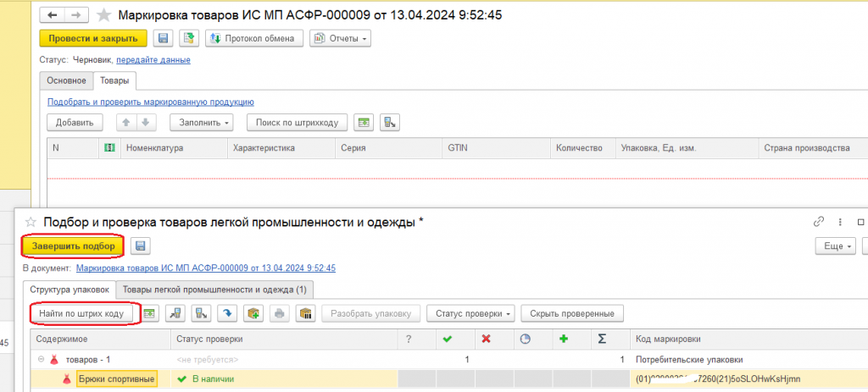Click Скрыть проверенные
868x392 pixels.
[572, 313]
